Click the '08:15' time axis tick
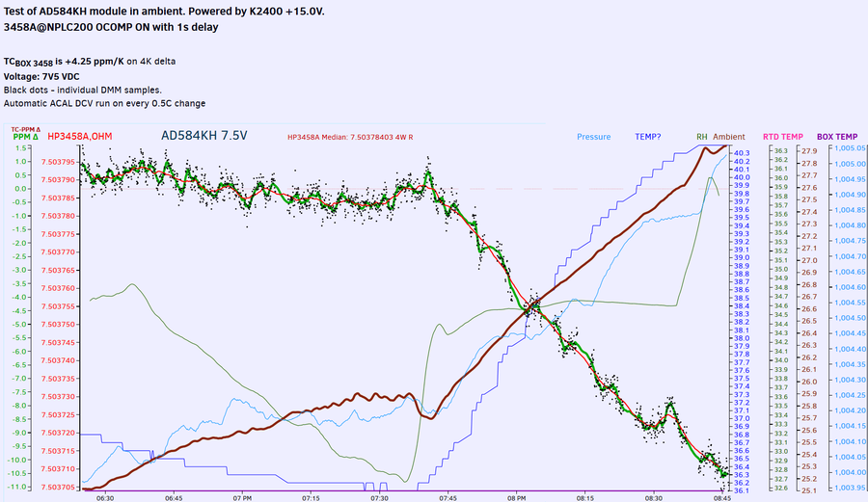 coord(585,498)
